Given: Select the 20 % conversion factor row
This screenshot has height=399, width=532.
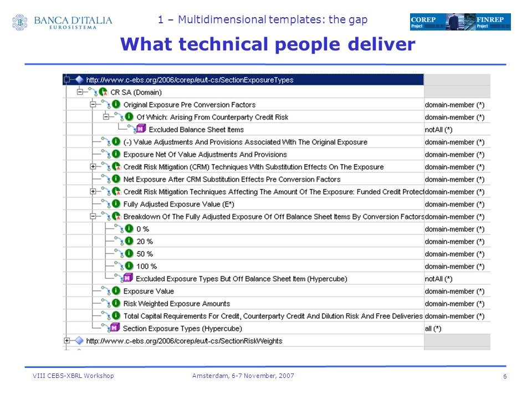Looking at the screenshot, I should click(145, 242).
